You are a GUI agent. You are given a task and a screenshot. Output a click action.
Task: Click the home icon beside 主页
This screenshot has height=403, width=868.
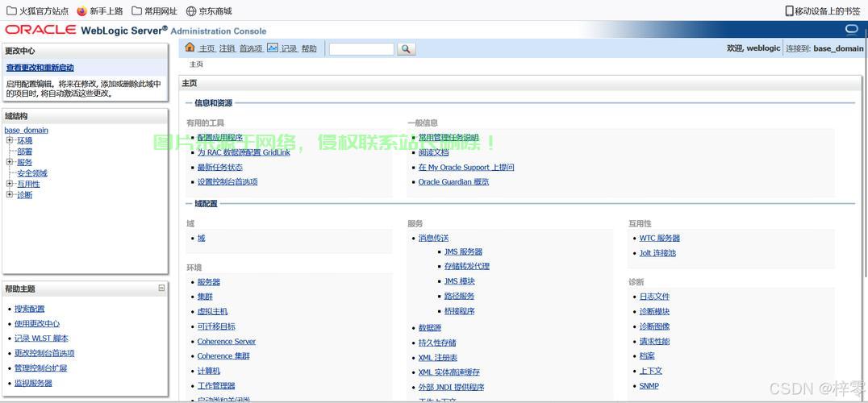coord(190,48)
